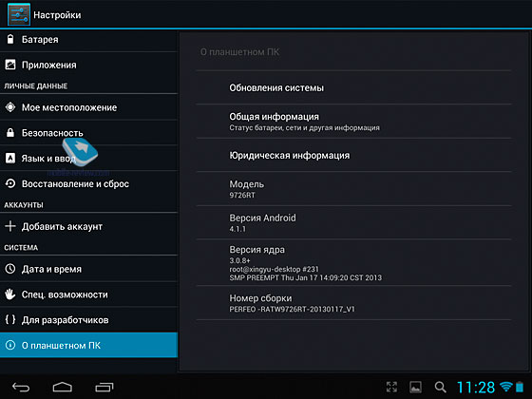This screenshot has width=532, height=399.
Task: Open the screenshot picture icon in status bar
Action: point(416,387)
